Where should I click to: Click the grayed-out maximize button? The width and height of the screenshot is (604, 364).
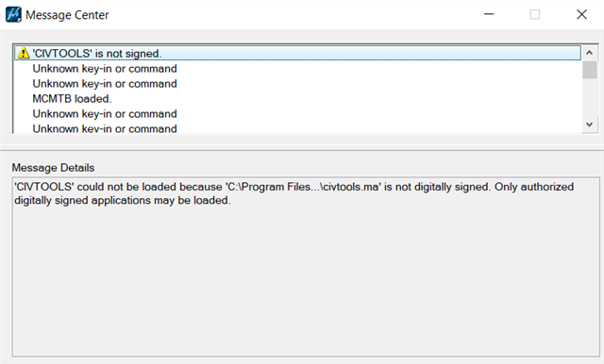(535, 15)
